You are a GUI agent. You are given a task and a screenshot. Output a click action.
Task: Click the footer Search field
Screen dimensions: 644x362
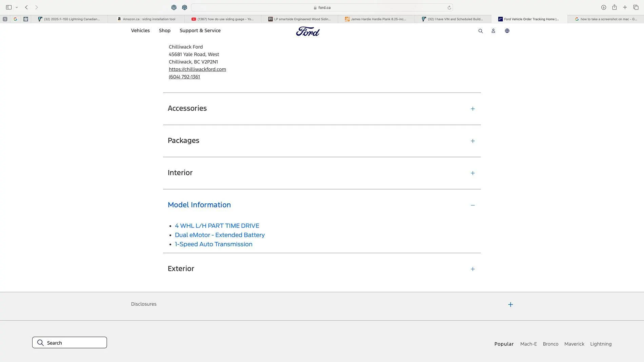click(69, 343)
